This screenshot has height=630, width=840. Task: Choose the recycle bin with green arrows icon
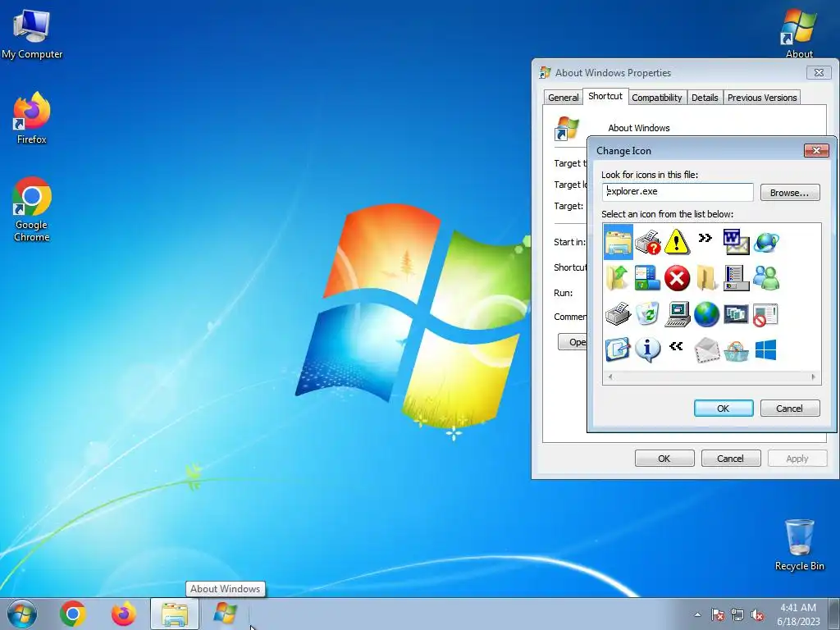[x=648, y=314]
